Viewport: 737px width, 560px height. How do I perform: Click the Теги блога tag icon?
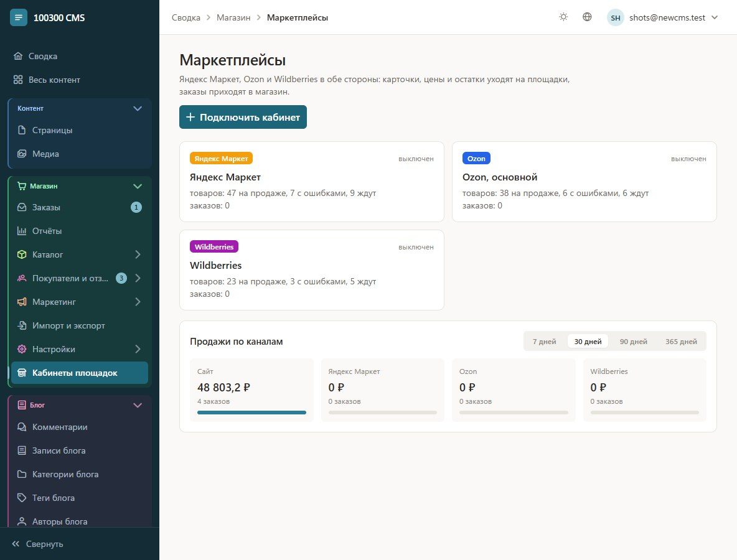click(x=22, y=498)
